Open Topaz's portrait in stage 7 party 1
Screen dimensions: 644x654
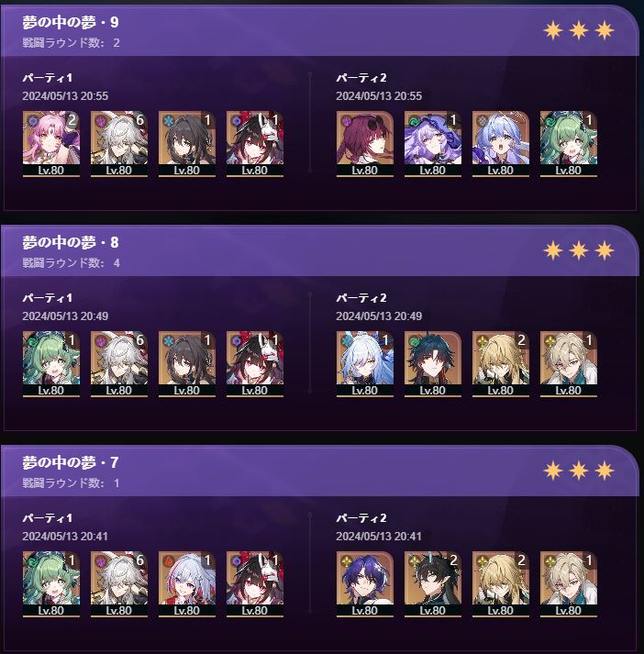[187, 584]
